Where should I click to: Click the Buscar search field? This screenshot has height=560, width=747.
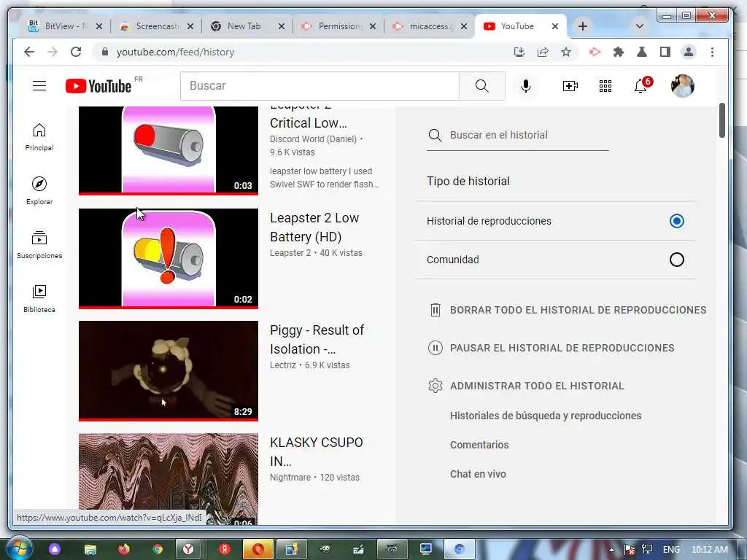tap(320, 86)
